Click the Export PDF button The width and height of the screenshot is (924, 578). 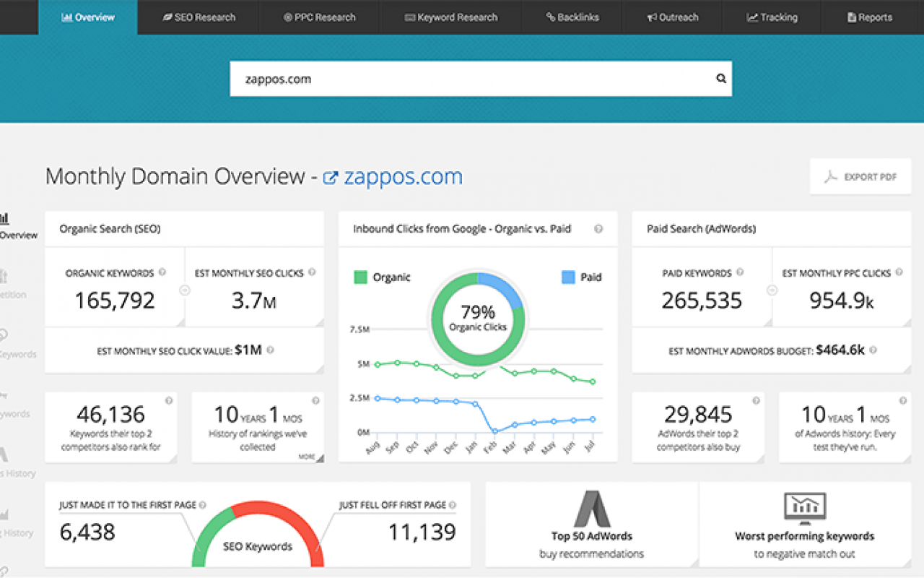860,176
